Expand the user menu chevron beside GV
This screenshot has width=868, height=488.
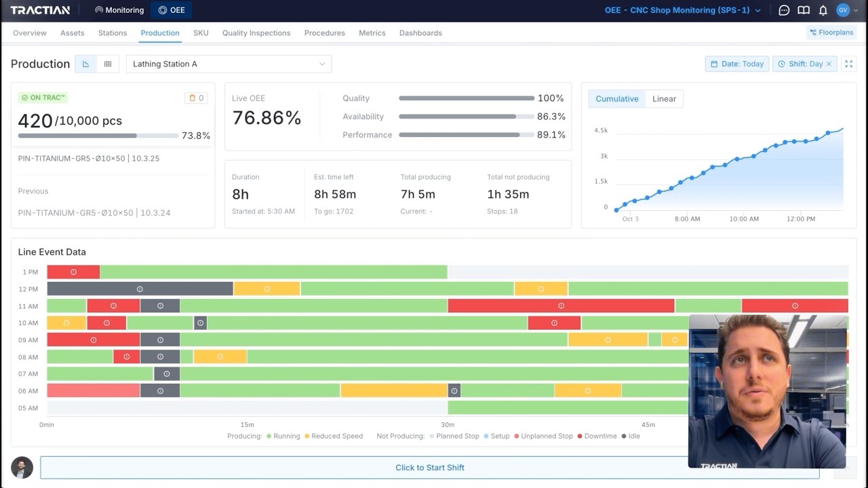(x=856, y=10)
